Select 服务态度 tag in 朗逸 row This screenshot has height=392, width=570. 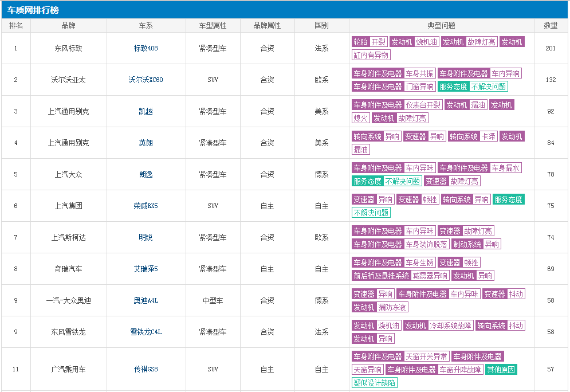click(368, 181)
